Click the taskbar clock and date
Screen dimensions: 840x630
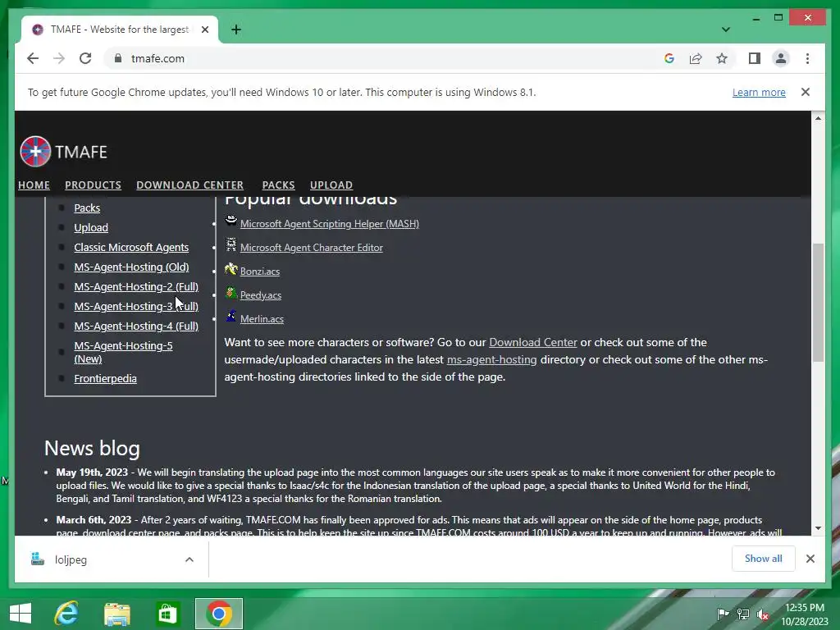(805, 614)
